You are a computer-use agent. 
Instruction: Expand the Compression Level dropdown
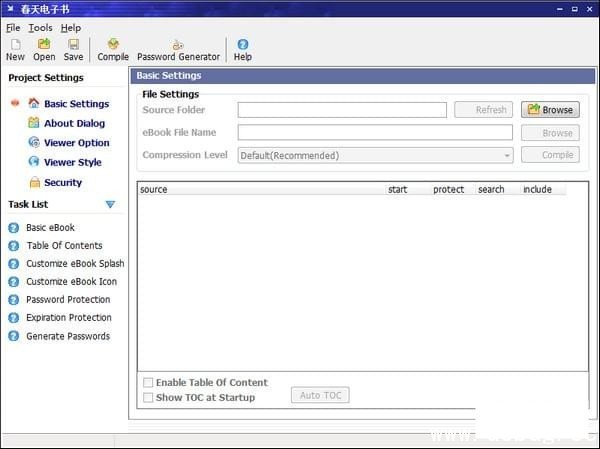coord(508,155)
